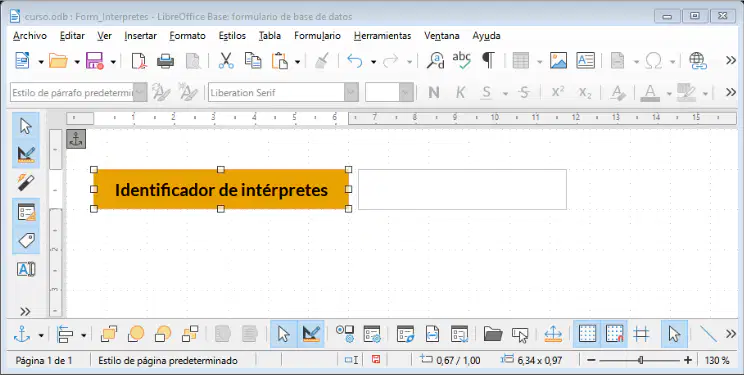Screen dimensions: 744x375
Task: Click the anchor marker on page
Action: [x=76, y=139]
